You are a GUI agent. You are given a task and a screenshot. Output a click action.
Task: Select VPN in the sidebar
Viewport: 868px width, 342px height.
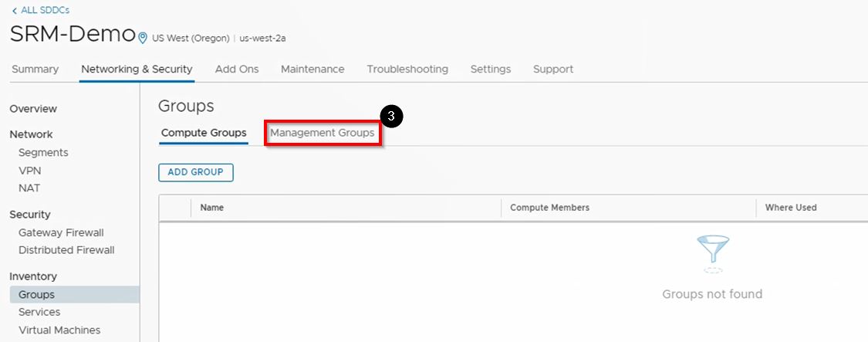pyautogui.click(x=29, y=171)
